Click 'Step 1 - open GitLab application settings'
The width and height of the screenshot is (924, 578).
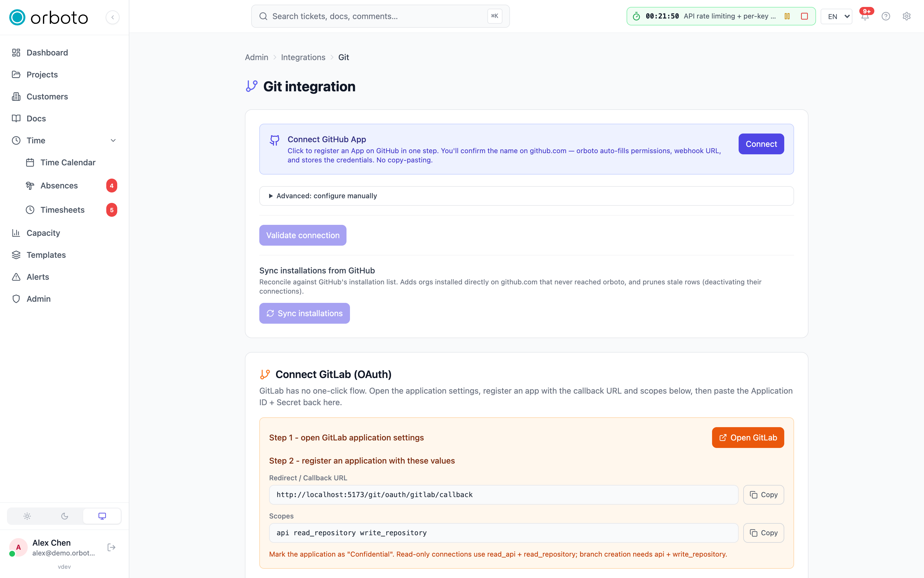coord(346,437)
